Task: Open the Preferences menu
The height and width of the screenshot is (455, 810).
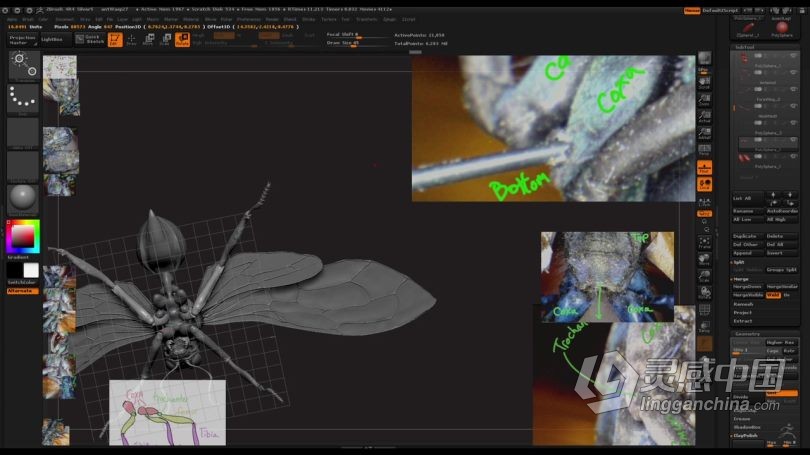Action: coord(248,19)
